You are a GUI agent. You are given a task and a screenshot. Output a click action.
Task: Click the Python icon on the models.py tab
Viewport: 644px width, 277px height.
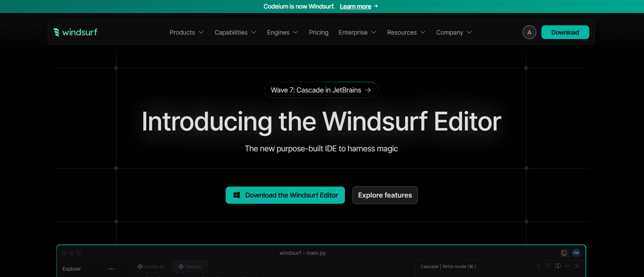point(140,266)
